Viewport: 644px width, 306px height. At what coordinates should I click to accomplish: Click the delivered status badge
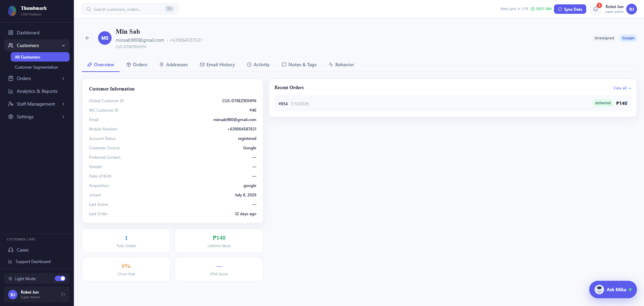(x=603, y=103)
